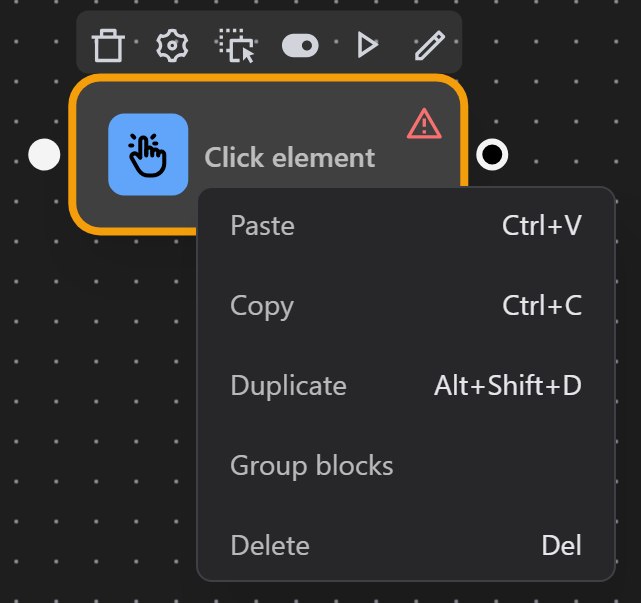Click the block's left input connector
Screen dimensions: 641x603
point(44,154)
